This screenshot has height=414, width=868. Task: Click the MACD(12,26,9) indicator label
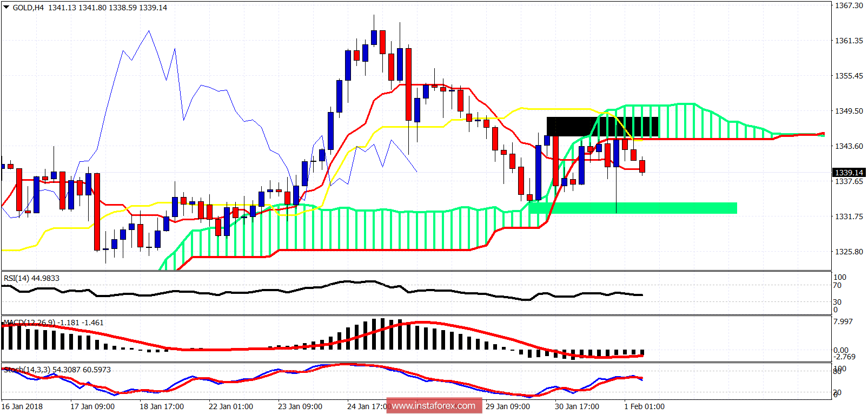pyautogui.click(x=54, y=323)
